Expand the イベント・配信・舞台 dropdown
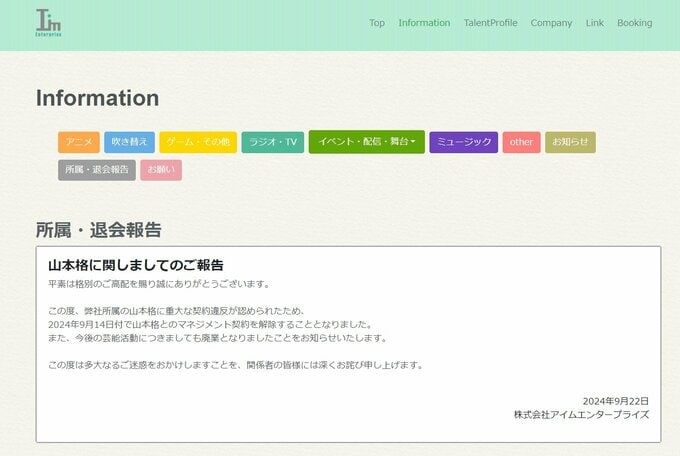Image resolution: width=680 pixels, height=456 pixels. pyautogui.click(x=366, y=142)
